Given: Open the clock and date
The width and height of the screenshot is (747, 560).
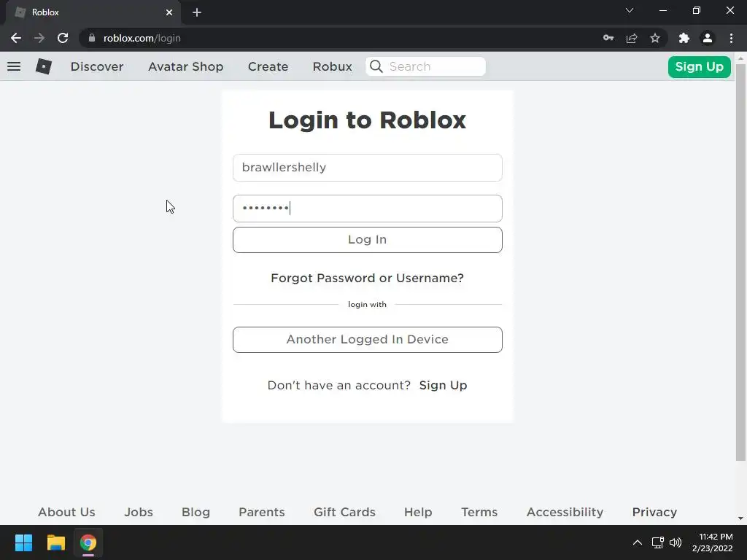Looking at the screenshot, I should (x=712, y=542).
